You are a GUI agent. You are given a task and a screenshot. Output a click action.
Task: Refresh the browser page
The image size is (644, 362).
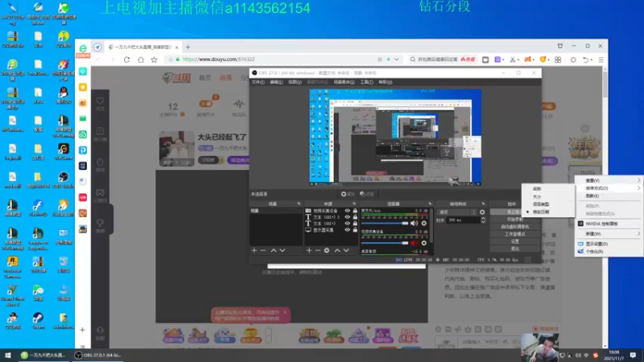(x=127, y=60)
